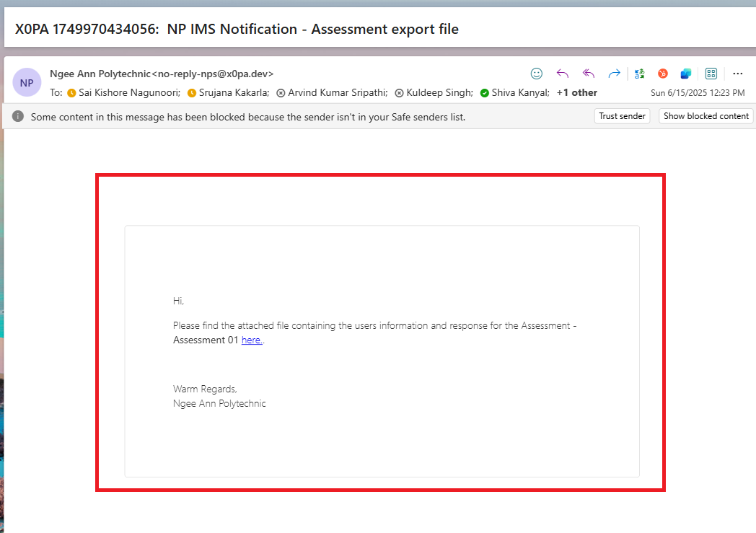The height and width of the screenshot is (533, 756).
Task: Open the More actions ellipsis menu
Action: point(737,74)
